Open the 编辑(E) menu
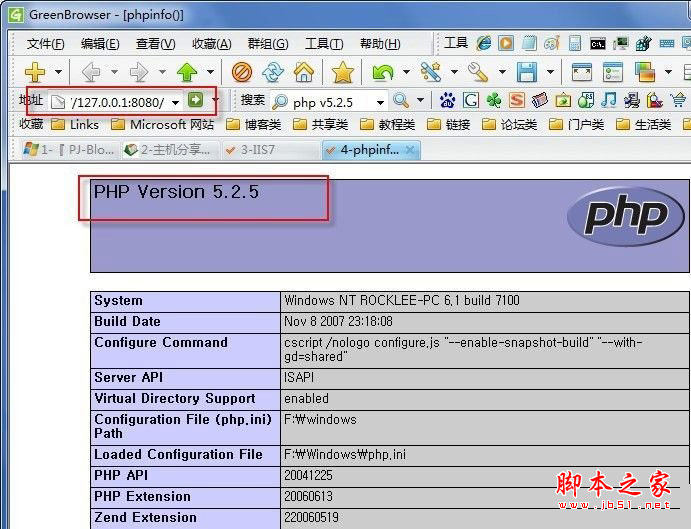691x529 pixels. (x=100, y=44)
